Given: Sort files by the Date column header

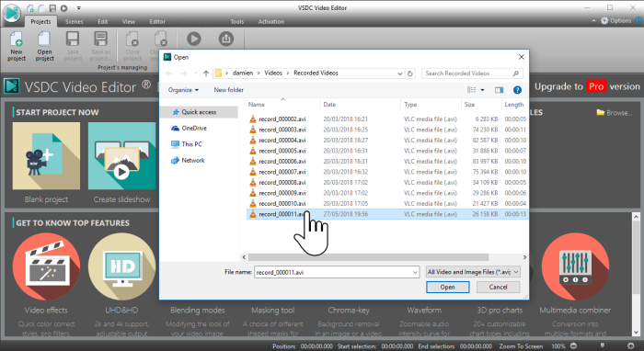Looking at the screenshot, I should pos(329,105).
